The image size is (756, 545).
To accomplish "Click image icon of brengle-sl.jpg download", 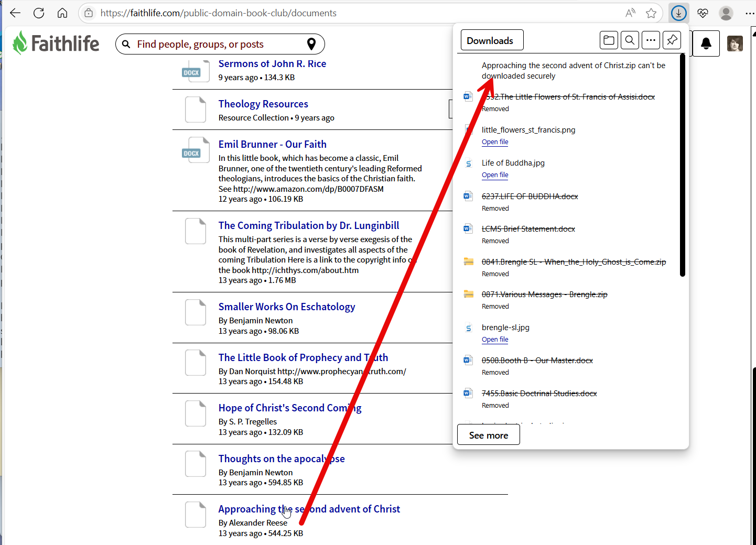I will pyautogui.click(x=469, y=328).
